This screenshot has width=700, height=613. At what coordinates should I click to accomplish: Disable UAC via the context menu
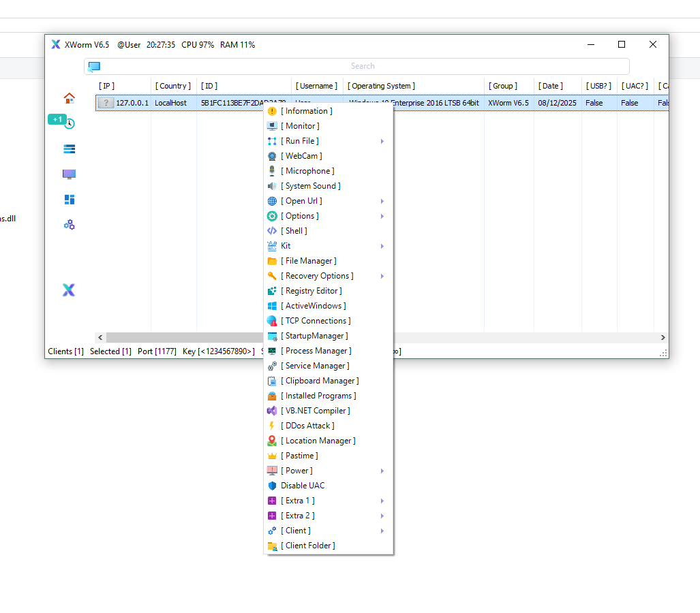tap(303, 485)
